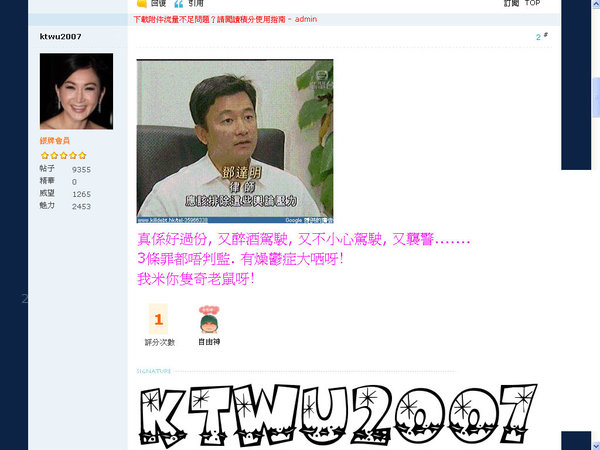This screenshot has width=600, height=450.
Task: Click the 帖子 count 9355
Action: click(x=82, y=170)
